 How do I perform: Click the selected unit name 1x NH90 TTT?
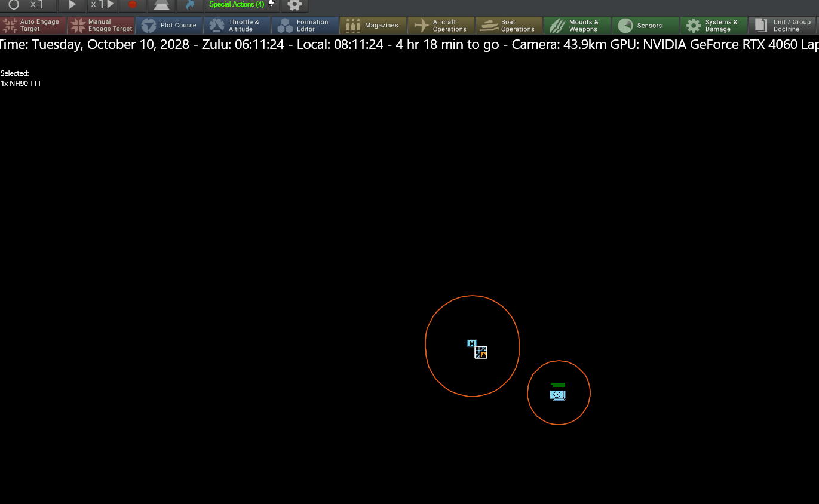[x=21, y=84]
